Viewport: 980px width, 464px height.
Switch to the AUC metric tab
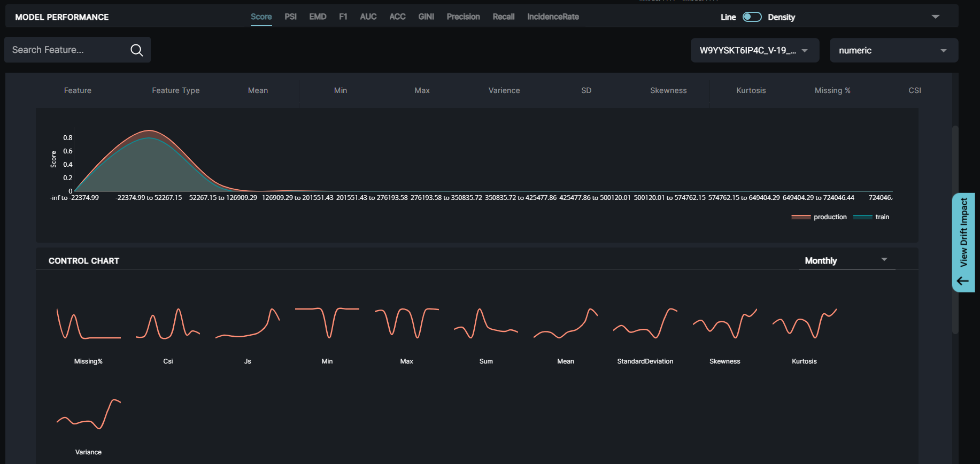pos(368,17)
